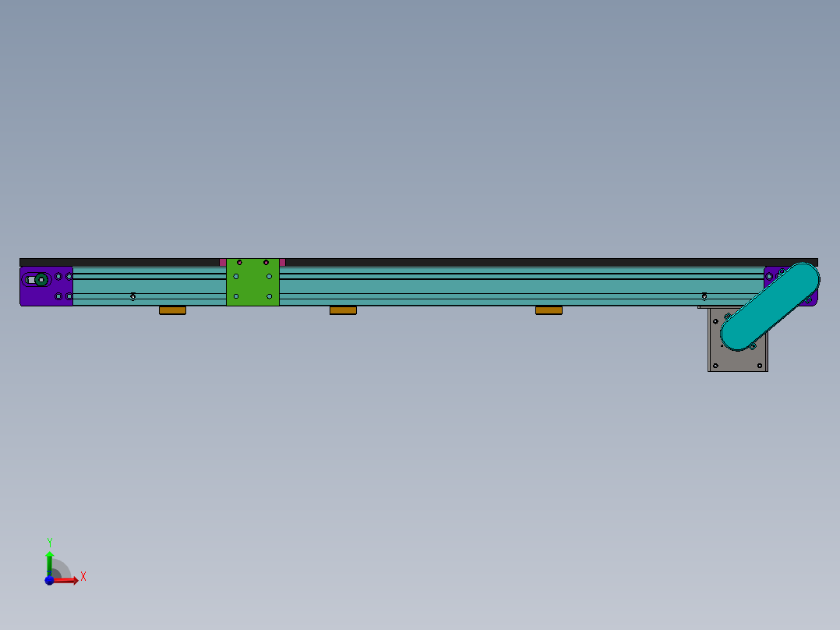Pick the rightmost orange mounting foot

(549, 310)
